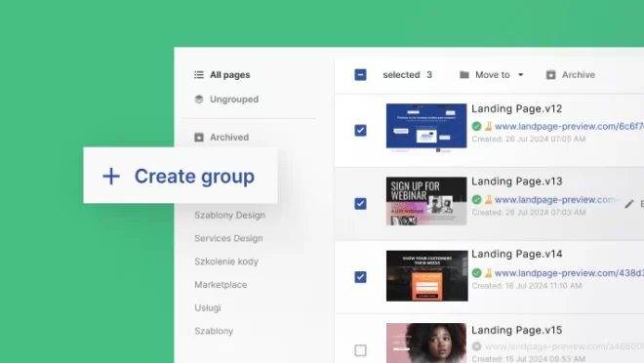
Task: Select the Services Design group
Action: [228, 238]
